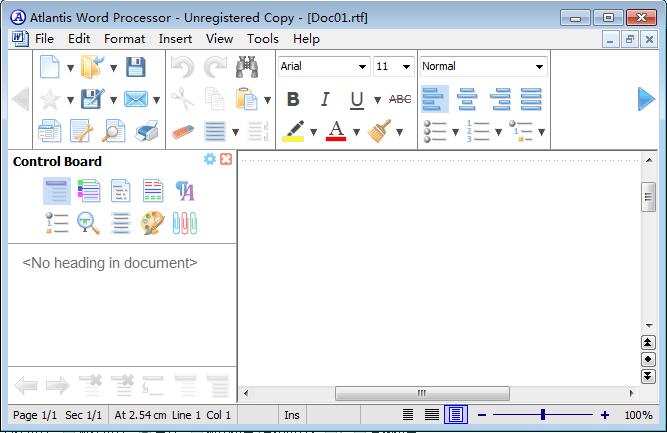
Task: Send document by email envelope icon
Action: point(136,100)
